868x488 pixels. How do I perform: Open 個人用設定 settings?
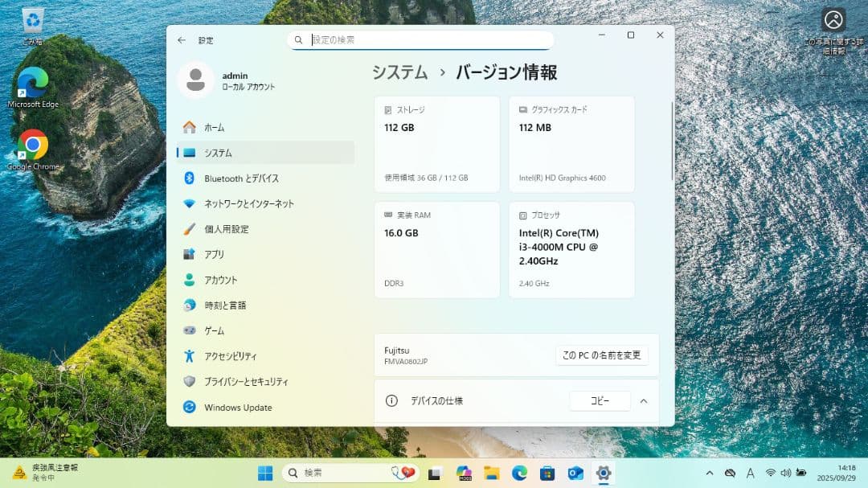click(x=266, y=229)
